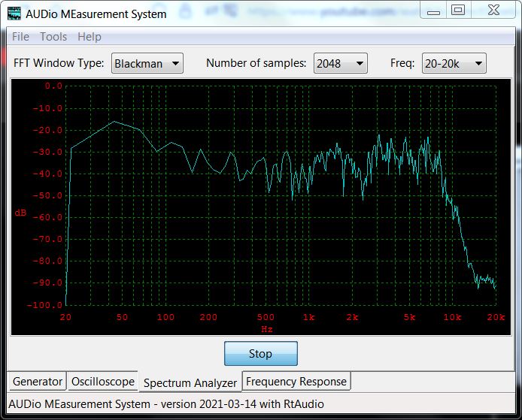This screenshot has height=420, width=522.
Task: Minimize the AUDio MEasurement System window
Action: click(433, 11)
